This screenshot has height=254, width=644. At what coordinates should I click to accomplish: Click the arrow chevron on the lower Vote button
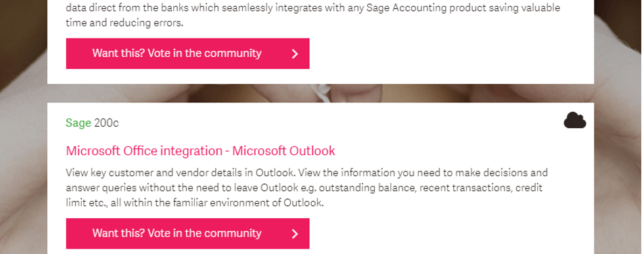pyautogui.click(x=294, y=234)
